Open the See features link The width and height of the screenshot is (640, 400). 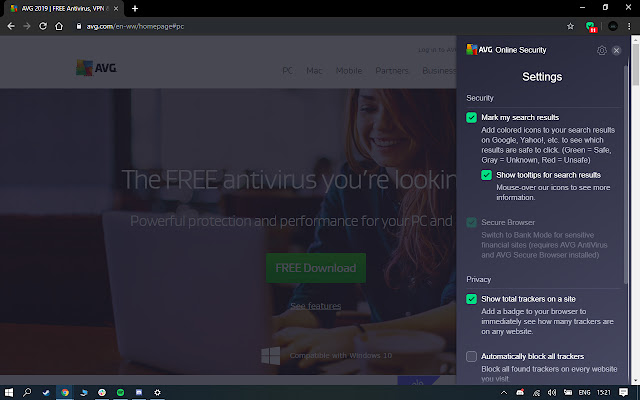(315, 305)
